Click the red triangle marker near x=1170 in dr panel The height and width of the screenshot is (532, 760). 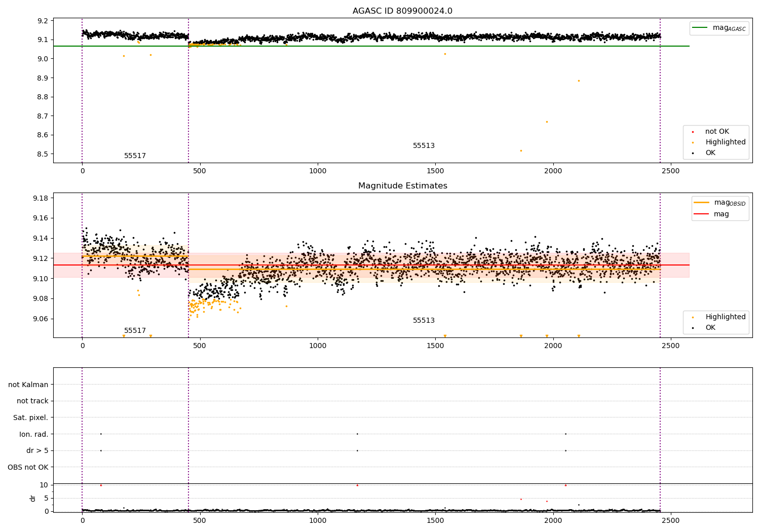coord(357,485)
